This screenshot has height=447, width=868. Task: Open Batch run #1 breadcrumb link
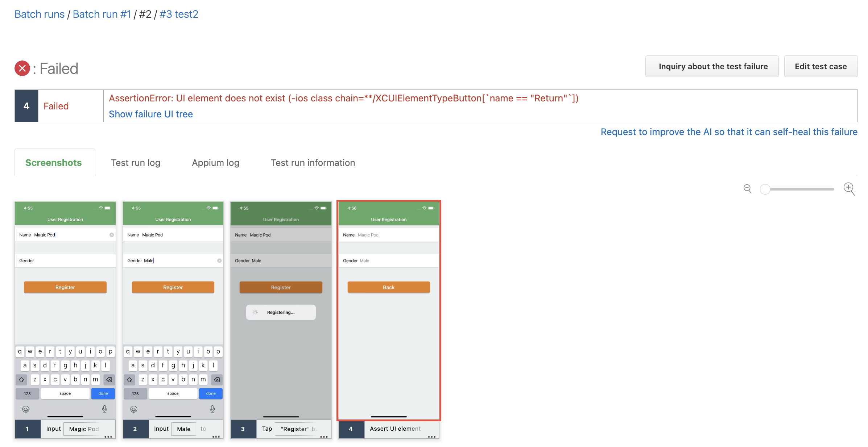[x=102, y=14]
